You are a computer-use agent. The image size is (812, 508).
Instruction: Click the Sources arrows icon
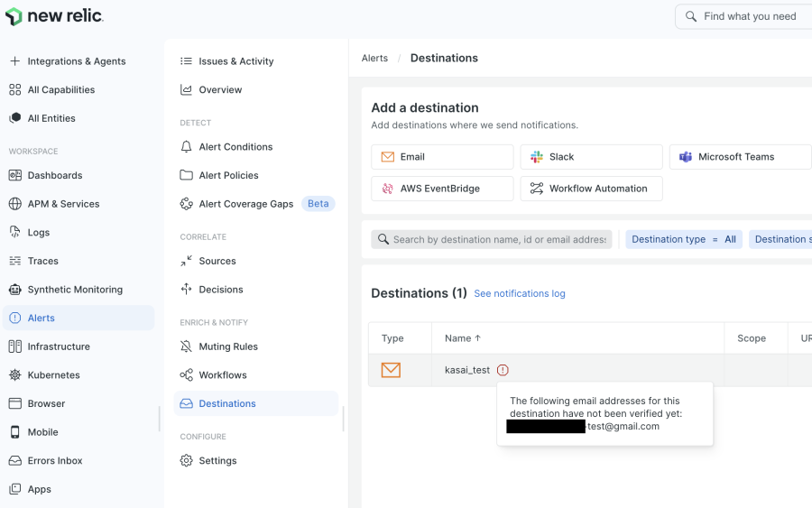pos(186,261)
